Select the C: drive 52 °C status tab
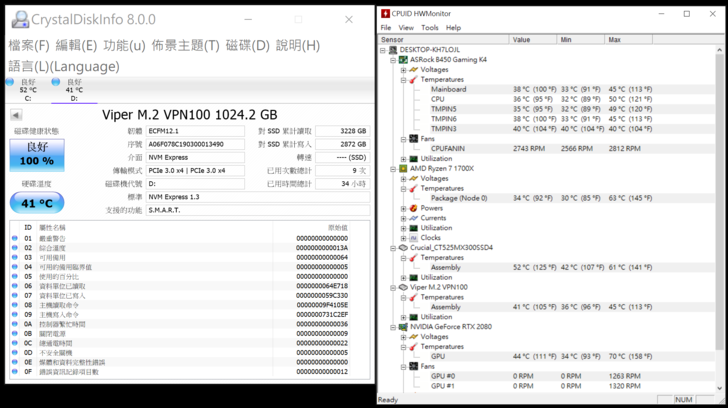Image resolution: width=728 pixels, height=408 pixels. [27, 90]
